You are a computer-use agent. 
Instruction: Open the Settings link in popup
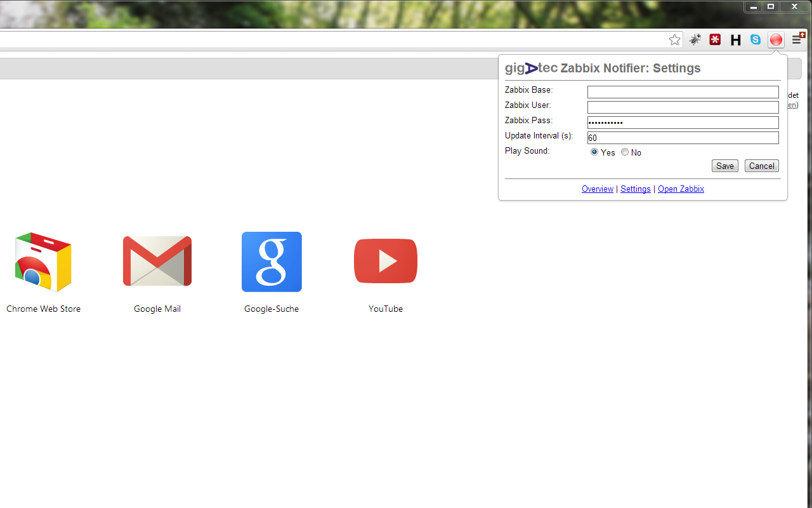[x=636, y=189]
